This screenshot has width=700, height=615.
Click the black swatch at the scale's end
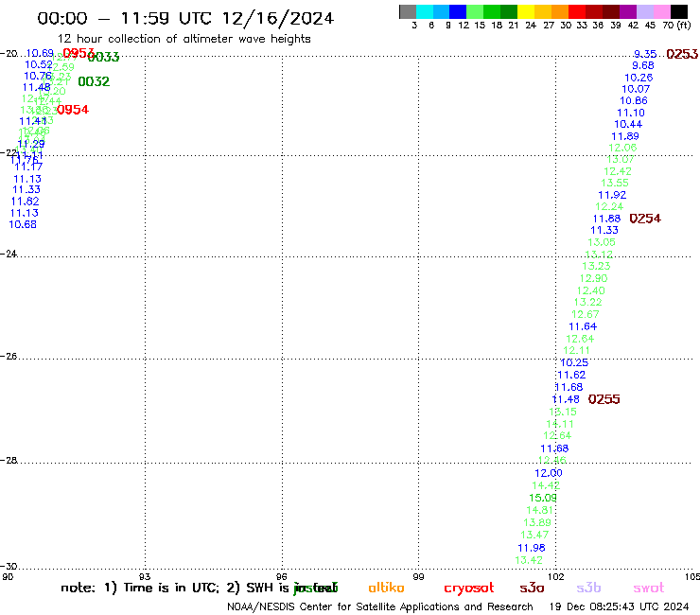pos(678,11)
